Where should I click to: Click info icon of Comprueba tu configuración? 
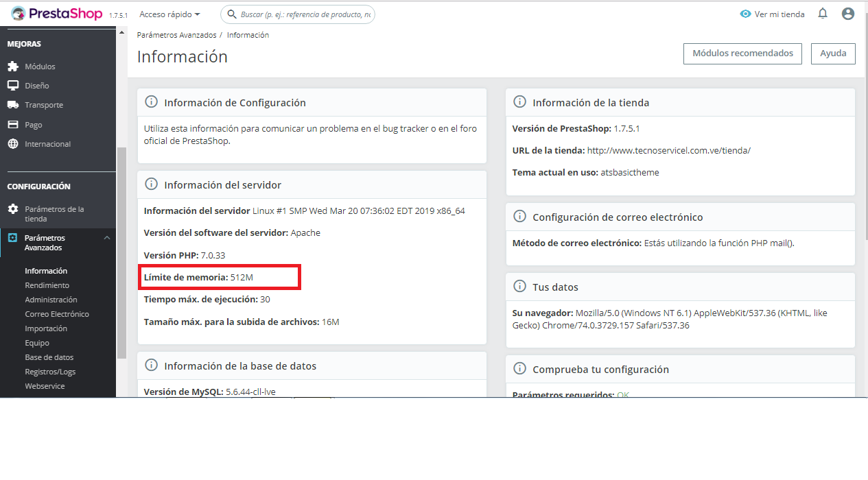[x=519, y=369]
